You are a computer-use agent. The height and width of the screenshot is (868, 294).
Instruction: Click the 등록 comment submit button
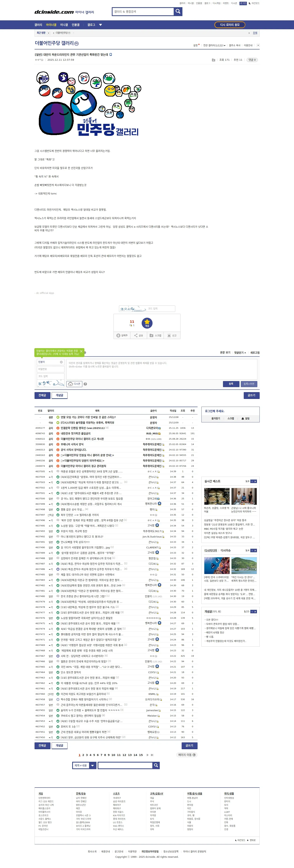click(231, 384)
